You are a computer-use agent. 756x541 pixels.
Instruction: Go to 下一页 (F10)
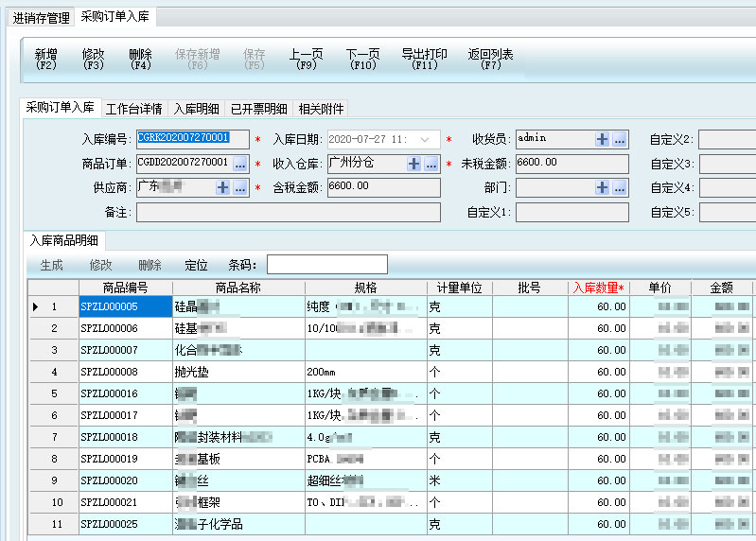point(363,60)
